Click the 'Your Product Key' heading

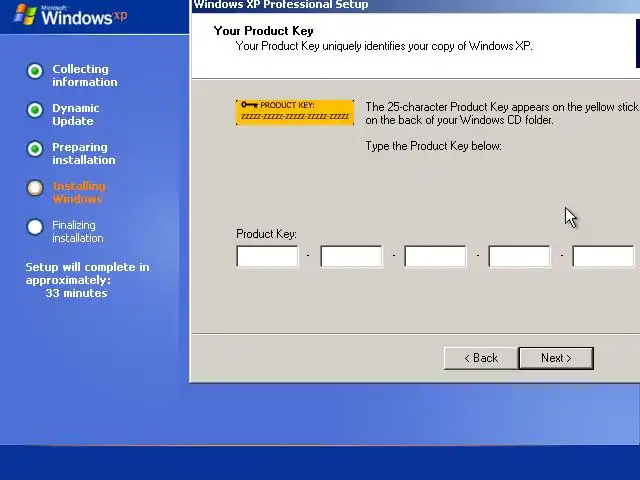click(263, 31)
